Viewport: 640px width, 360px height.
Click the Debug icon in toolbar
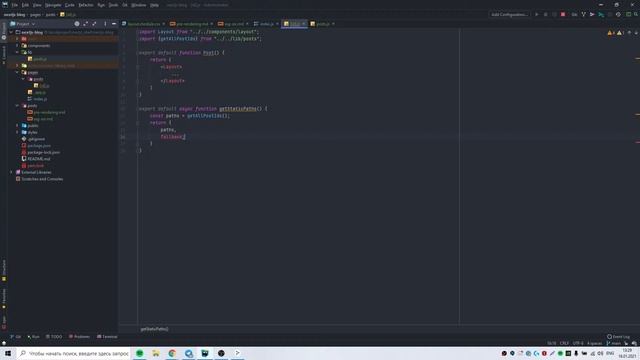click(546, 14)
